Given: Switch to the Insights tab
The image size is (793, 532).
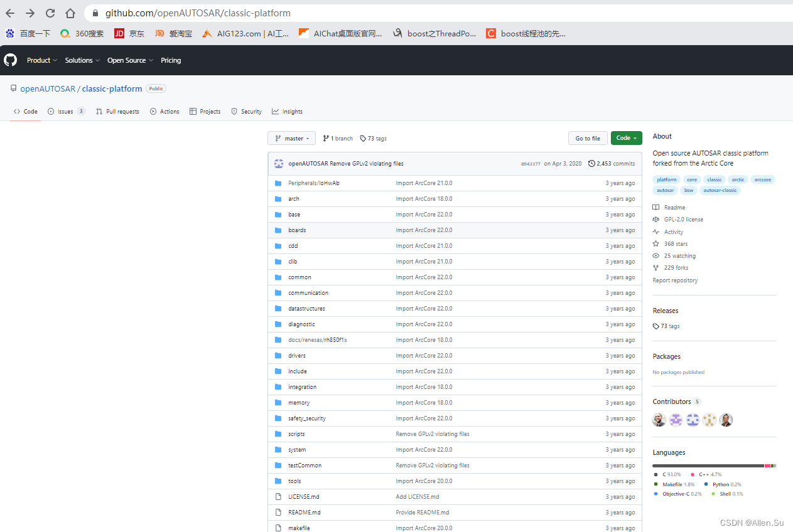Looking at the screenshot, I should tap(287, 112).
